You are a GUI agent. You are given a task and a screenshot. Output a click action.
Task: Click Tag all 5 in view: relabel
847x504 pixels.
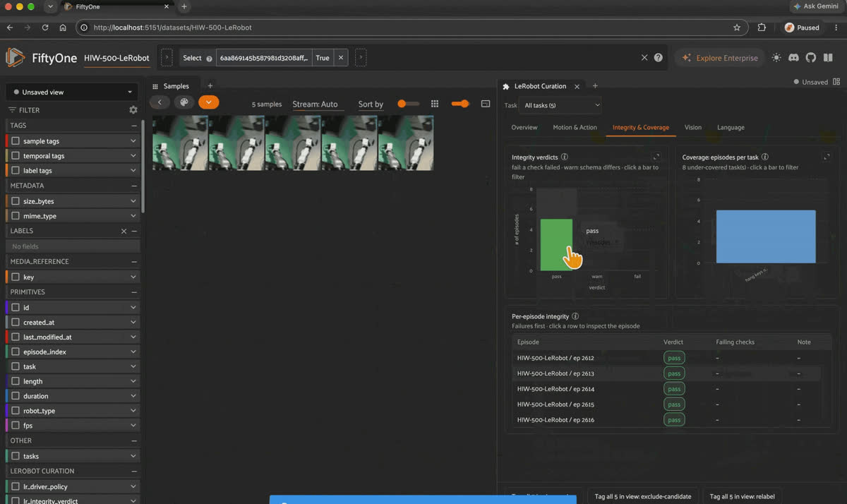click(x=742, y=496)
